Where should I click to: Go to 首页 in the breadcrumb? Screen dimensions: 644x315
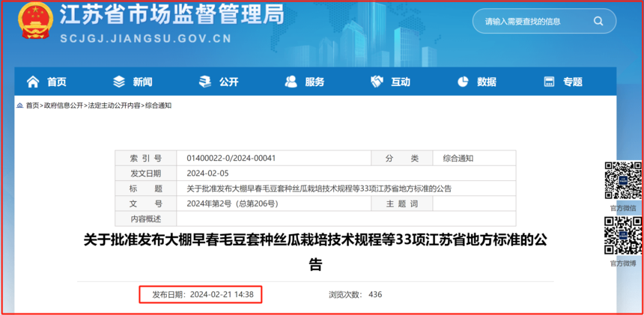coord(32,105)
